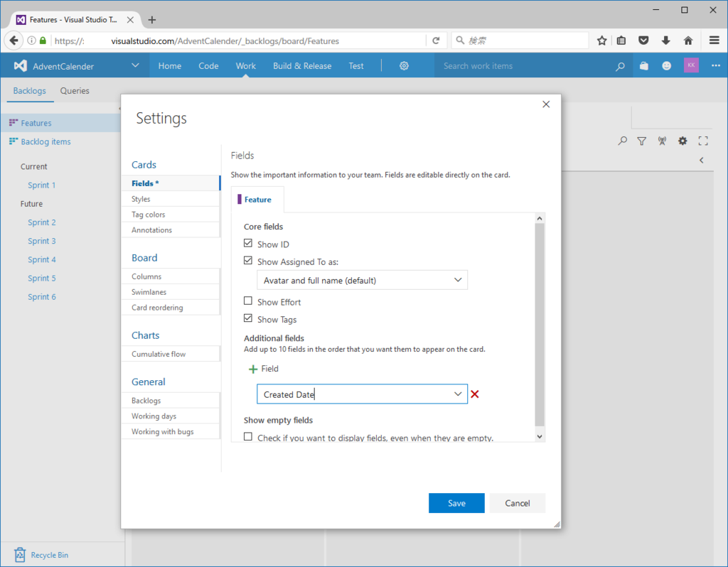Image resolution: width=728 pixels, height=567 pixels.
Task: Remove the Created Date field with red X
Action: point(474,394)
